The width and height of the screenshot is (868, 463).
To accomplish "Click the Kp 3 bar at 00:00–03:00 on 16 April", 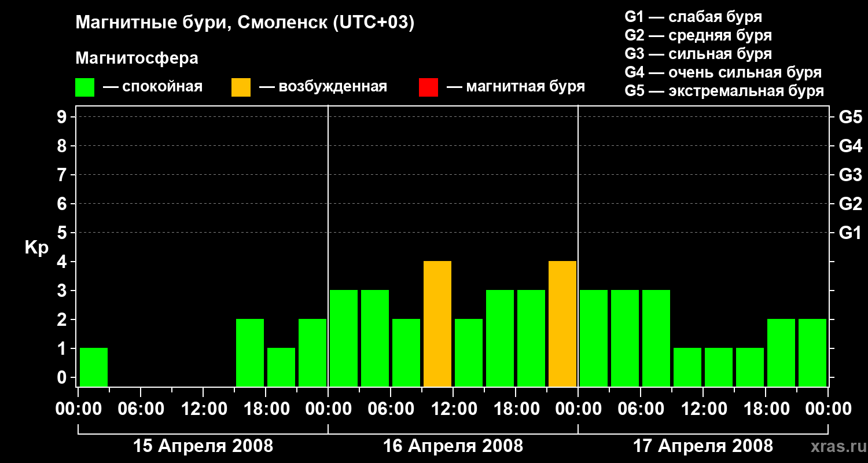I will pyautogui.click(x=344, y=339).
